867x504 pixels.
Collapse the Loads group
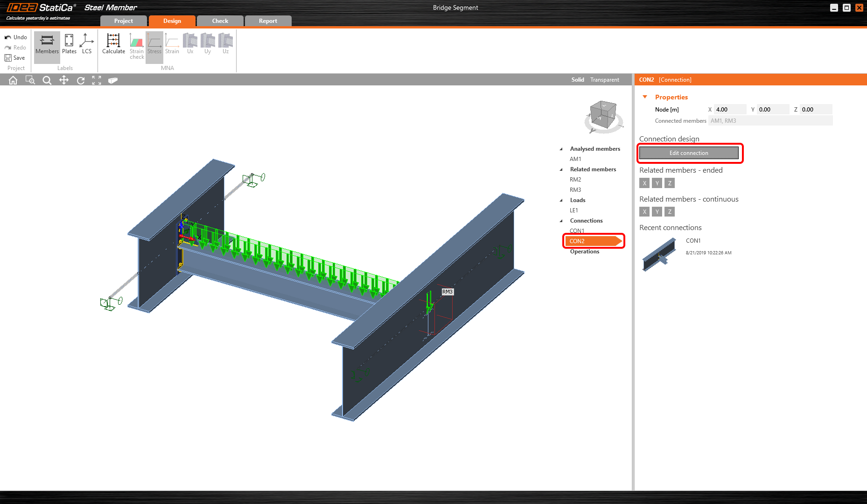pos(561,201)
